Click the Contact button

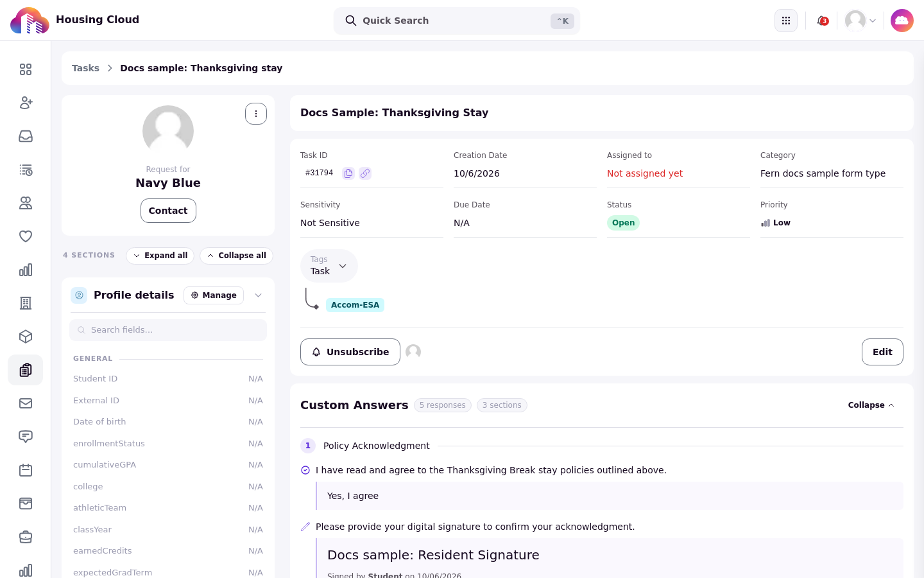[x=168, y=211]
